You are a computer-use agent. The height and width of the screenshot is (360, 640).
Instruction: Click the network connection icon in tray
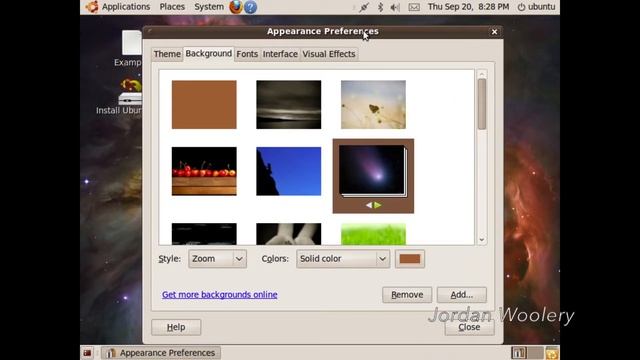point(364,7)
